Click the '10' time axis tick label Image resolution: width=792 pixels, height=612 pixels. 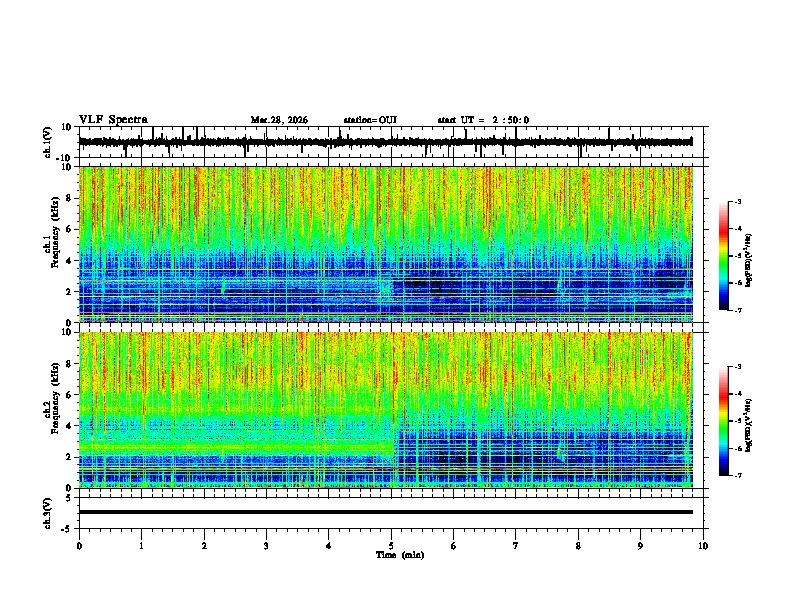pyautogui.click(x=703, y=546)
